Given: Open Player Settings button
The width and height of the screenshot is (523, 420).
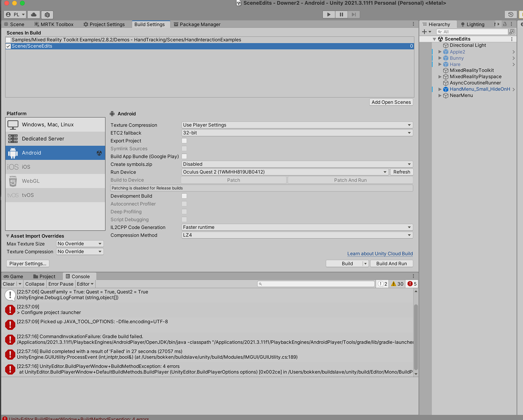Looking at the screenshot, I should click(x=28, y=263).
